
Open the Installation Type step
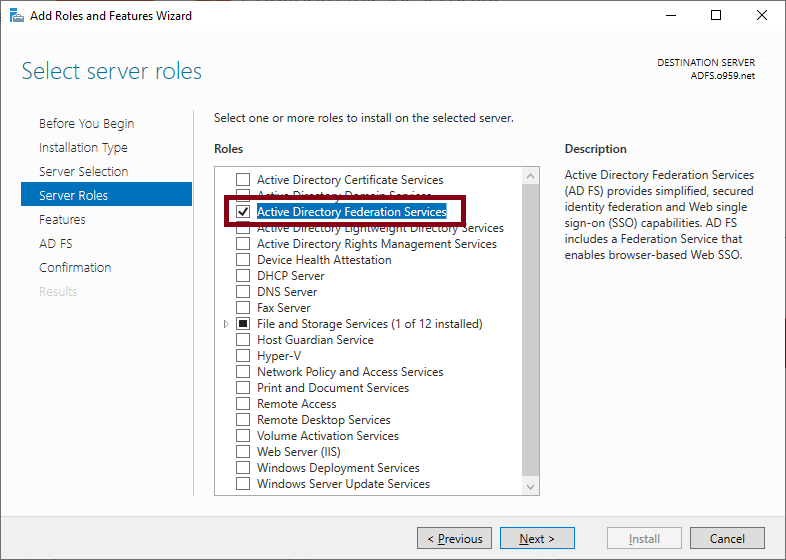(83, 147)
